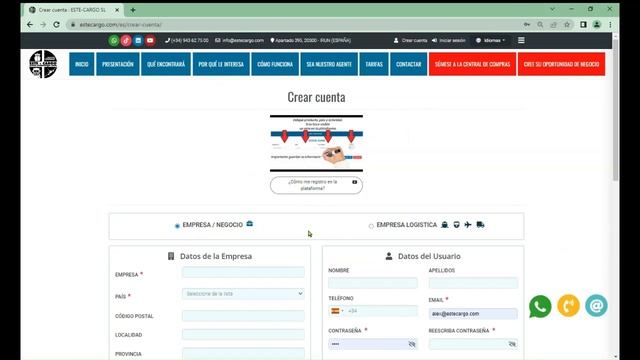The image size is (640, 360).
Task: Open the TikTok icon in the site's top bar
Action: coord(126,40)
